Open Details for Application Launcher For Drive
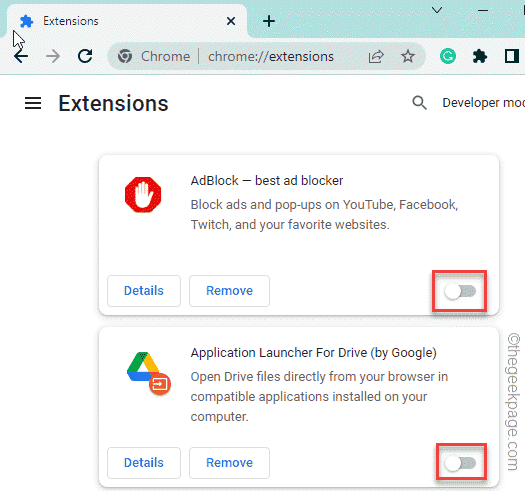The height and width of the screenshot is (491, 525). click(144, 463)
